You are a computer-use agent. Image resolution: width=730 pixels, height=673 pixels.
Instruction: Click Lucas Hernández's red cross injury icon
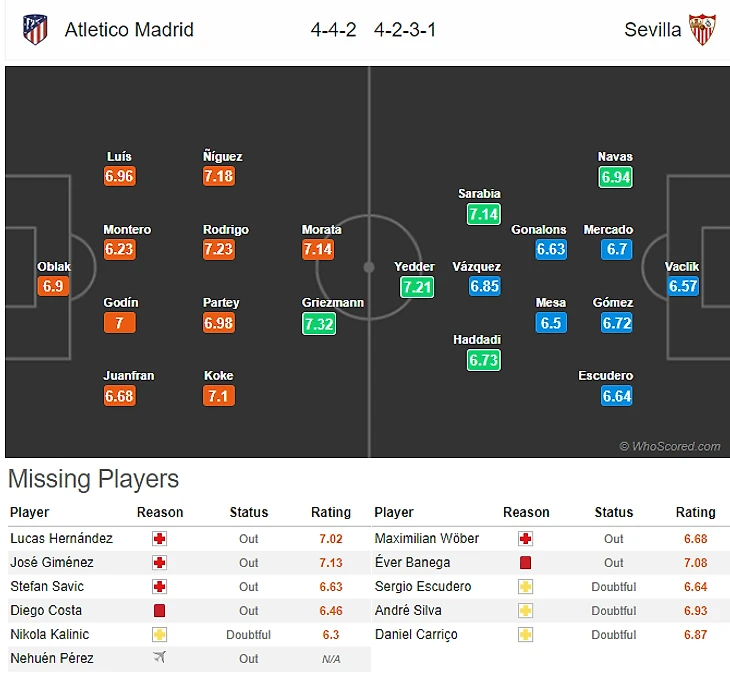[159, 539]
